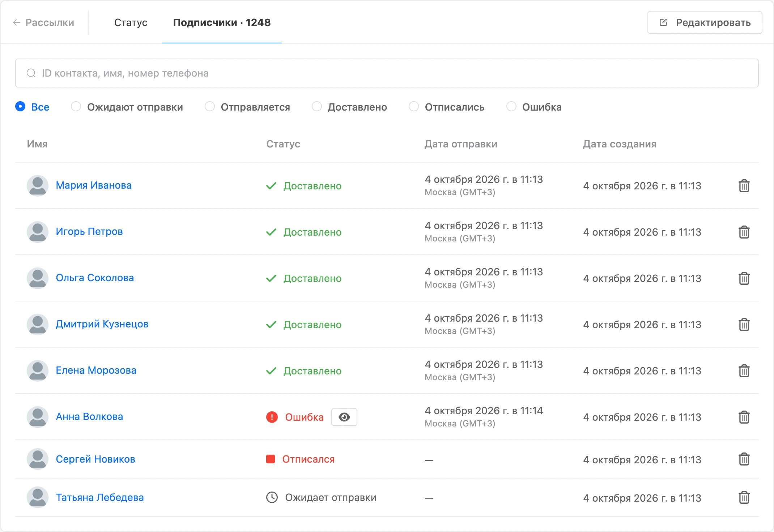Delete subscriber Мария Иванова with trash icon
Screen dimensions: 774x532
tap(744, 186)
